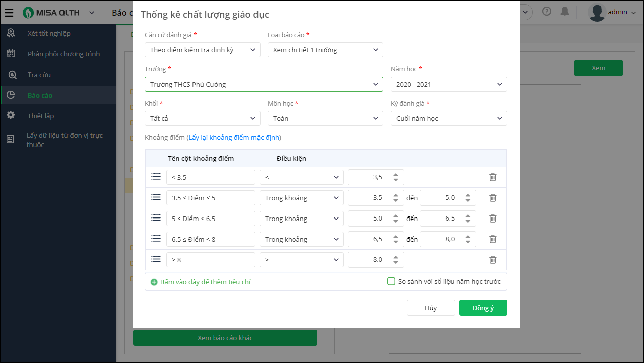Delete the '< 3.5' score range row
This screenshot has height=363, width=644.
click(x=493, y=177)
